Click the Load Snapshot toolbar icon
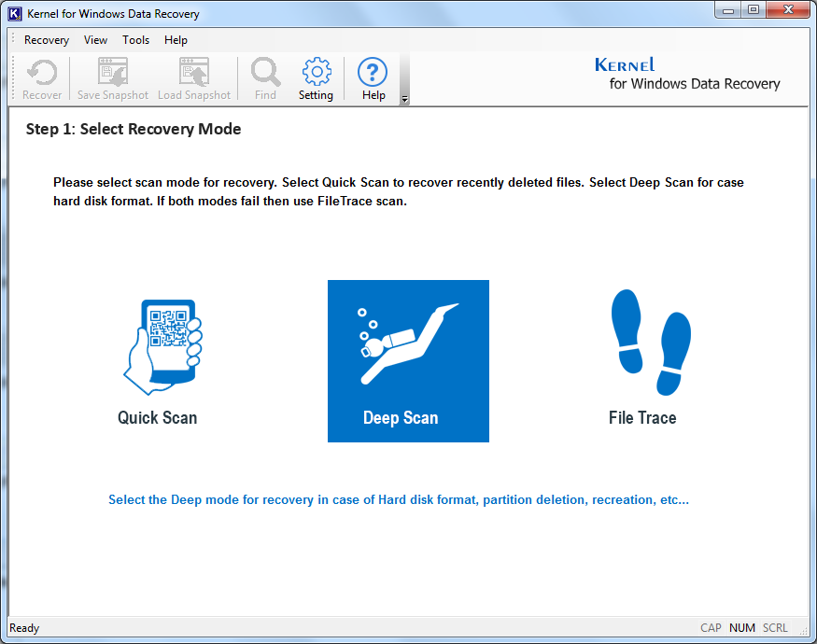The height and width of the screenshot is (644, 817). [x=194, y=79]
